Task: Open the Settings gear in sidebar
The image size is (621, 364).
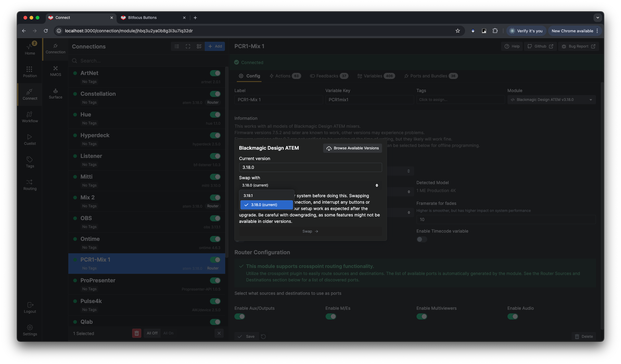Action: (30, 330)
